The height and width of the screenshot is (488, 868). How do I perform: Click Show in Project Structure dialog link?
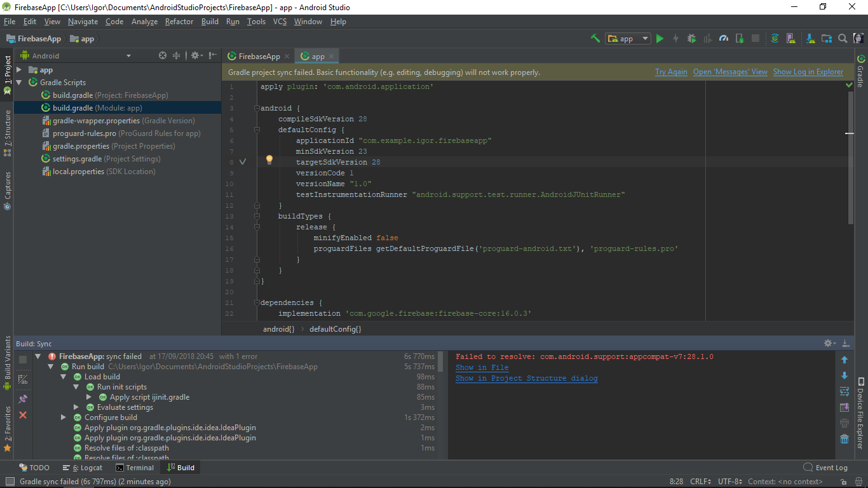[x=526, y=378]
